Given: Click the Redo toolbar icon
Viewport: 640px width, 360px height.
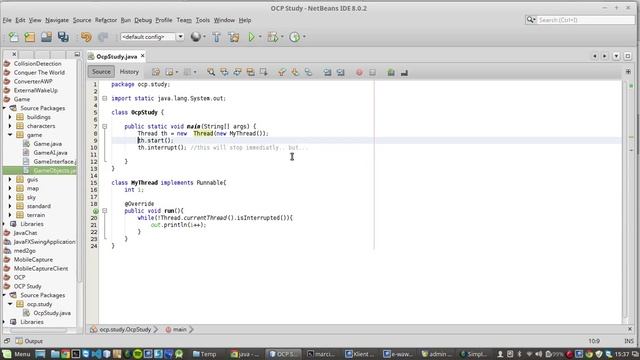Looking at the screenshot, I should pos(102,37).
